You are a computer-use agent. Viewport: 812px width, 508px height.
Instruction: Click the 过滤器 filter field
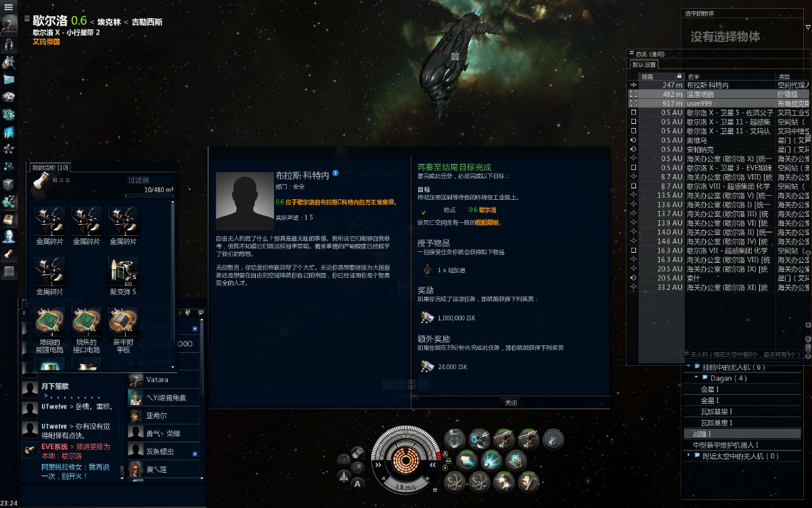pos(149,181)
